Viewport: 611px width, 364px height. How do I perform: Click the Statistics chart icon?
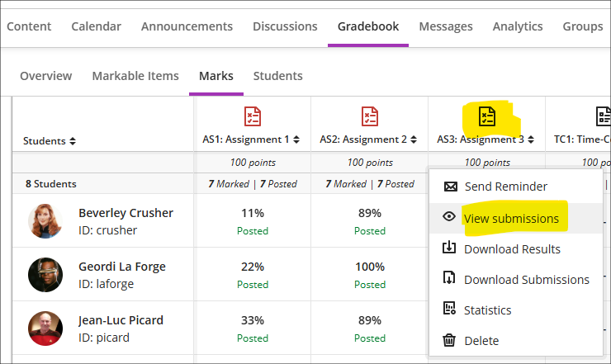[450, 310]
